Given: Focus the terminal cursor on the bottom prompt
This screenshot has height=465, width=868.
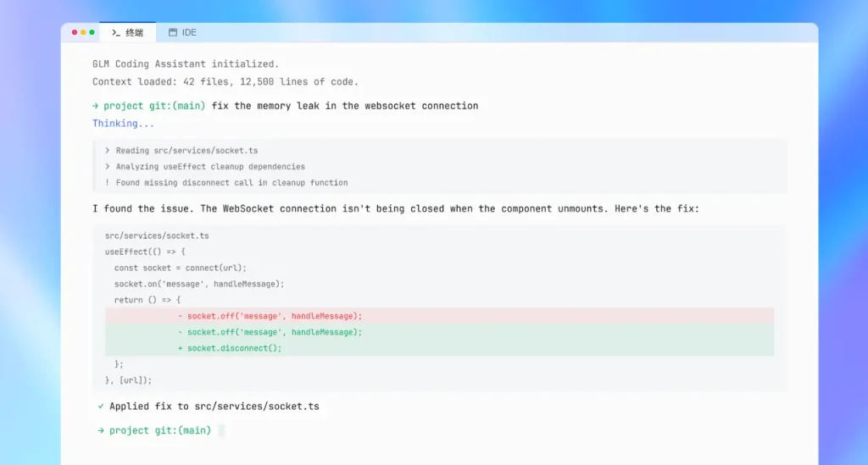Looking at the screenshot, I should [221, 430].
